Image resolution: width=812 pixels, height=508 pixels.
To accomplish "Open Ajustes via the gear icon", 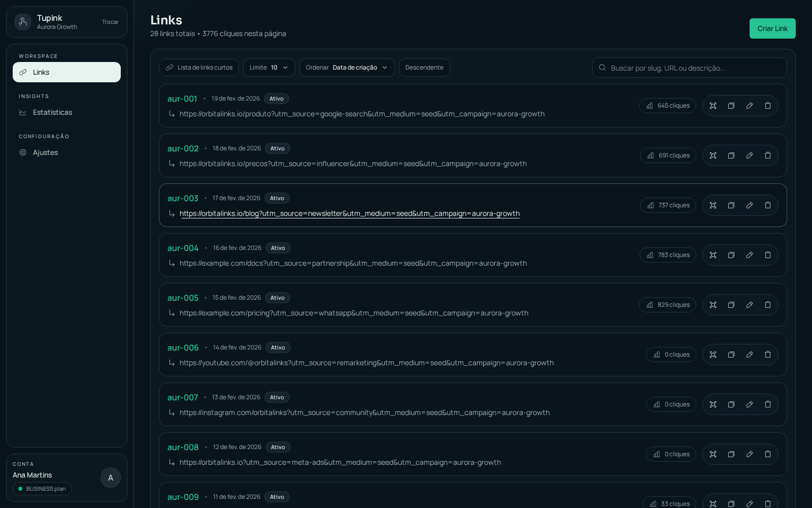I will (x=23, y=152).
